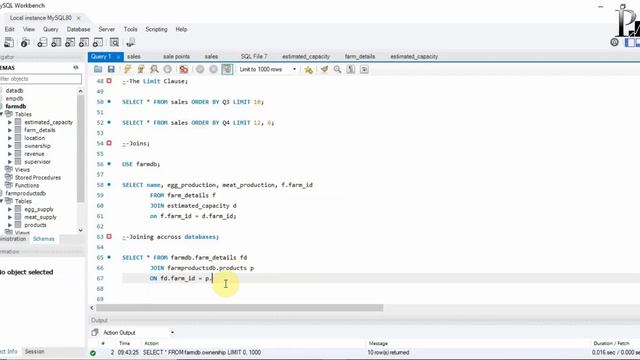The image size is (640, 360).
Task: Click the schema tree scroll up arrow
Action: (80, 91)
